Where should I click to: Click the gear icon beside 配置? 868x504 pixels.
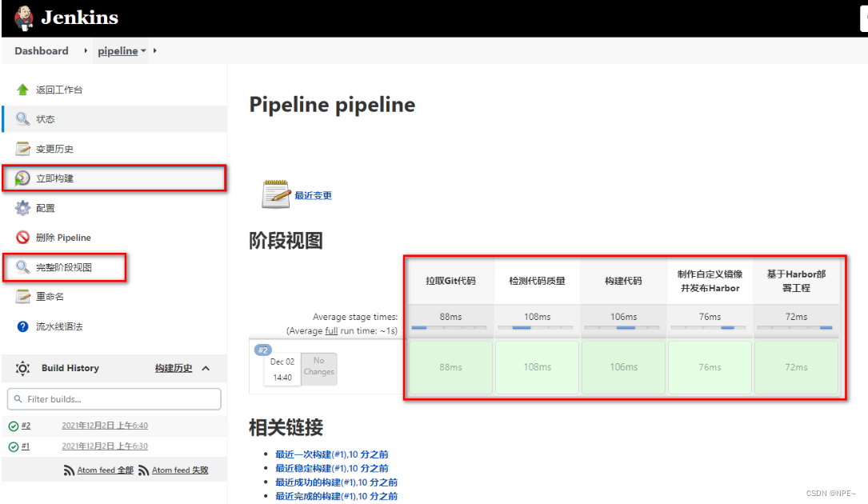pos(22,208)
